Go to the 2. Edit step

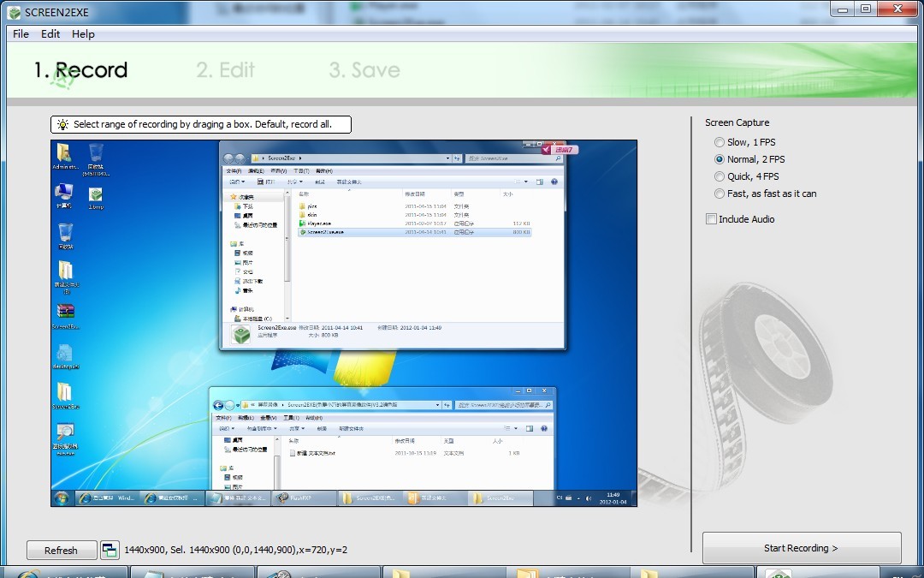tap(226, 70)
